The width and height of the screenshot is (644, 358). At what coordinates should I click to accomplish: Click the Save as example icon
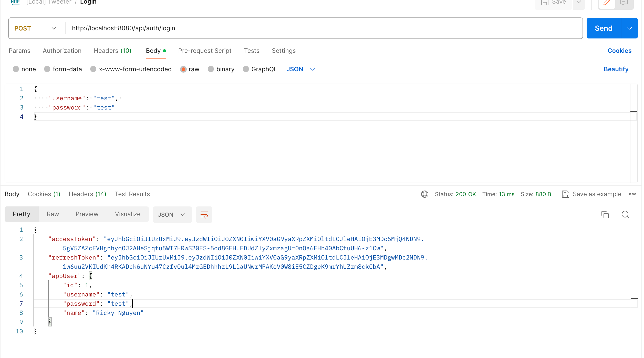coord(565,194)
